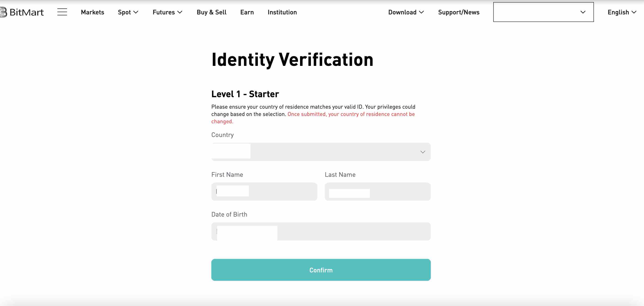Open the Download dropdown
The height and width of the screenshot is (306, 644).
(406, 12)
